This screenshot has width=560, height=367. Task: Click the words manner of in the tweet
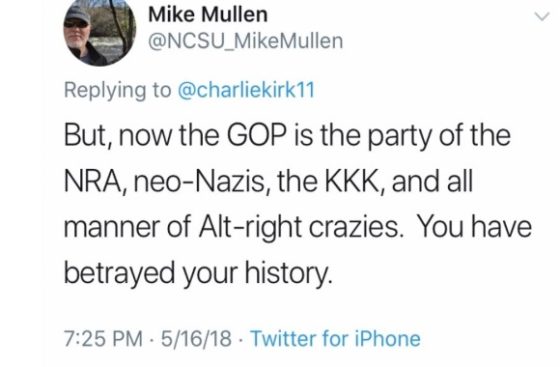click(x=129, y=227)
